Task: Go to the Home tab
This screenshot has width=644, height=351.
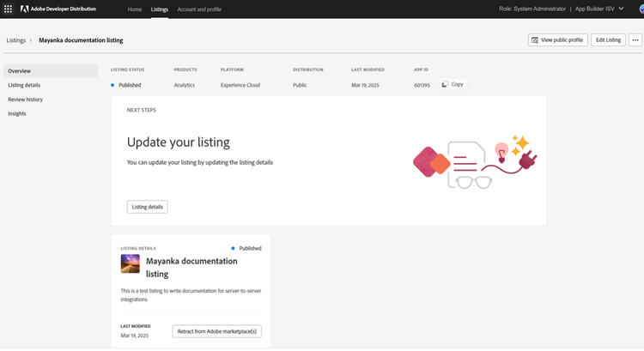Action: (134, 9)
